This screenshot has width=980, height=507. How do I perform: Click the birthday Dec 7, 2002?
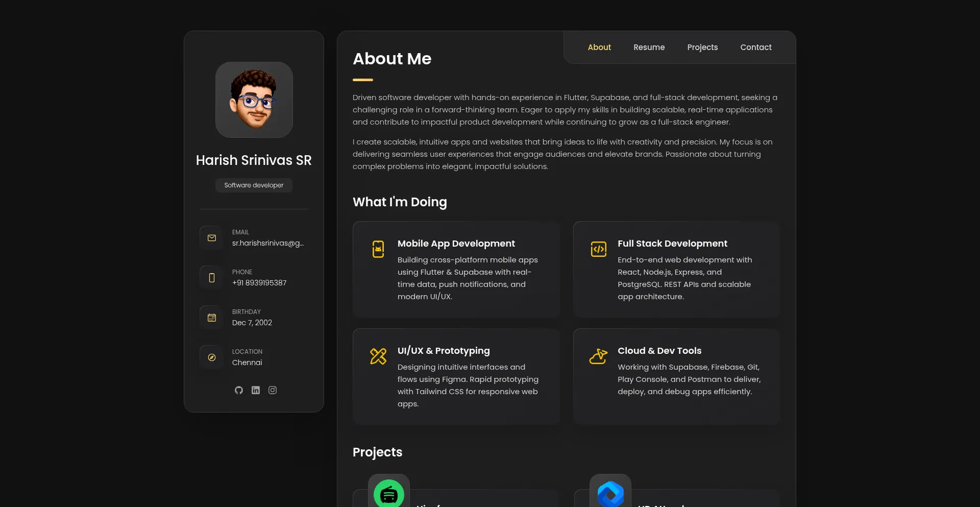click(x=252, y=323)
